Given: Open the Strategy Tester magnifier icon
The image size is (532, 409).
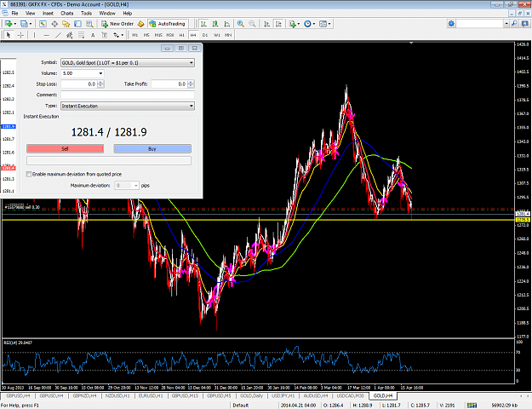Looking at the screenshot, I should 89,24.
